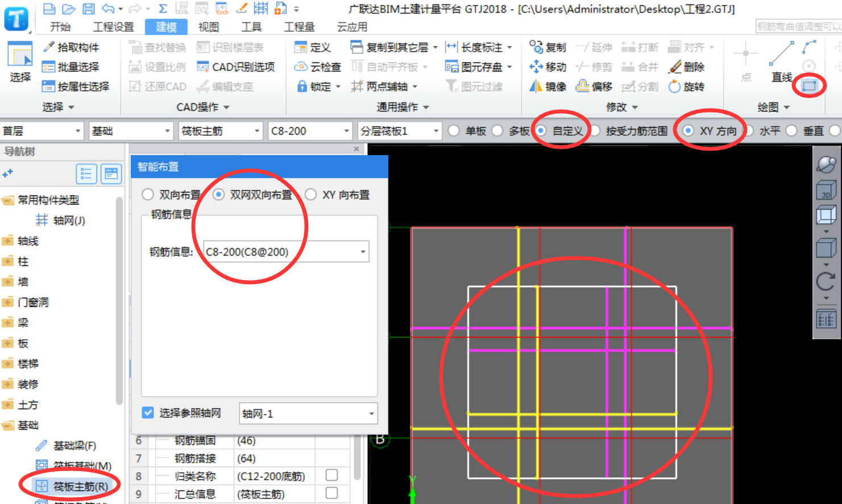Toggle the 3D view cube icon
842x504 pixels.
tap(826, 190)
